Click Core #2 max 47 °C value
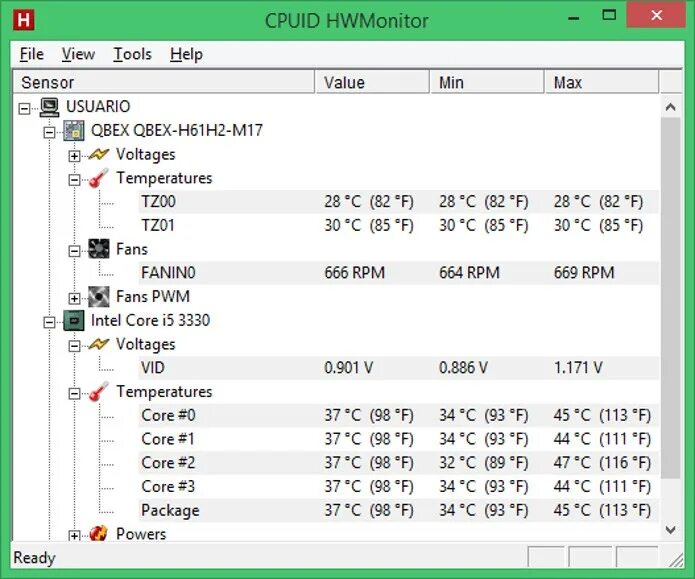This screenshot has width=695, height=579. tap(602, 463)
